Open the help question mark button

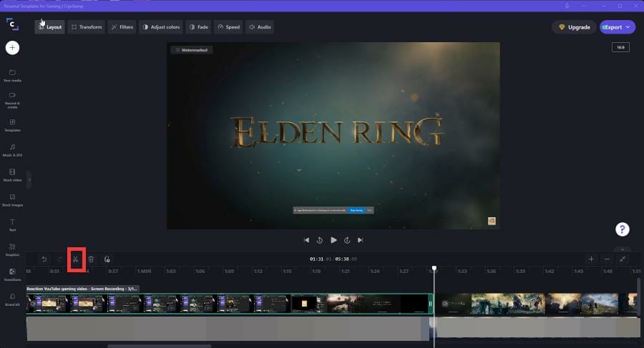pyautogui.click(x=623, y=229)
